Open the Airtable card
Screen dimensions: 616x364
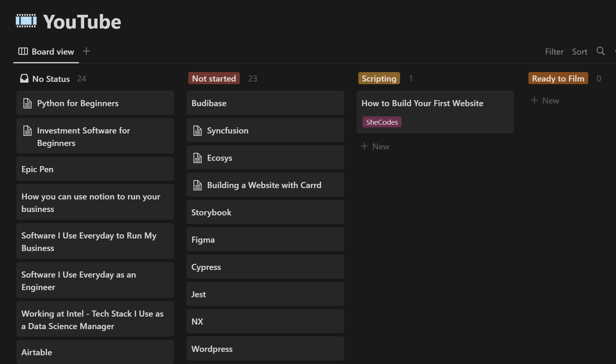[x=95, y=352]
